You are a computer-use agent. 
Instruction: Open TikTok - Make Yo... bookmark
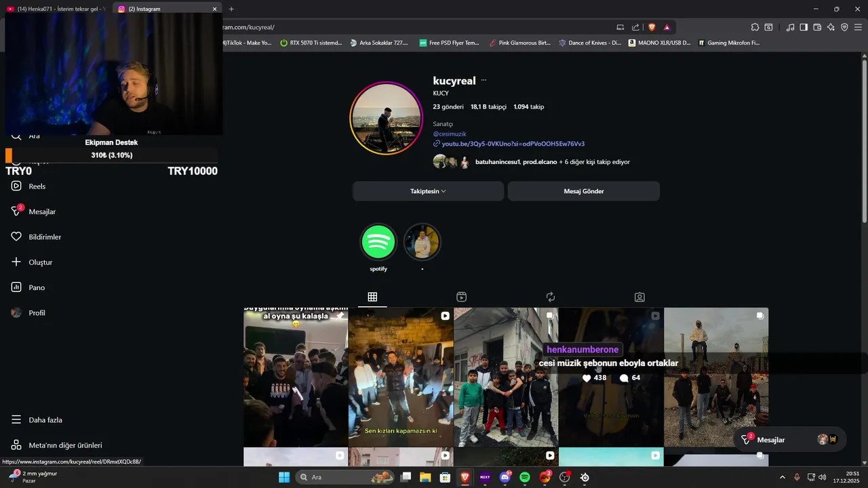248,43
